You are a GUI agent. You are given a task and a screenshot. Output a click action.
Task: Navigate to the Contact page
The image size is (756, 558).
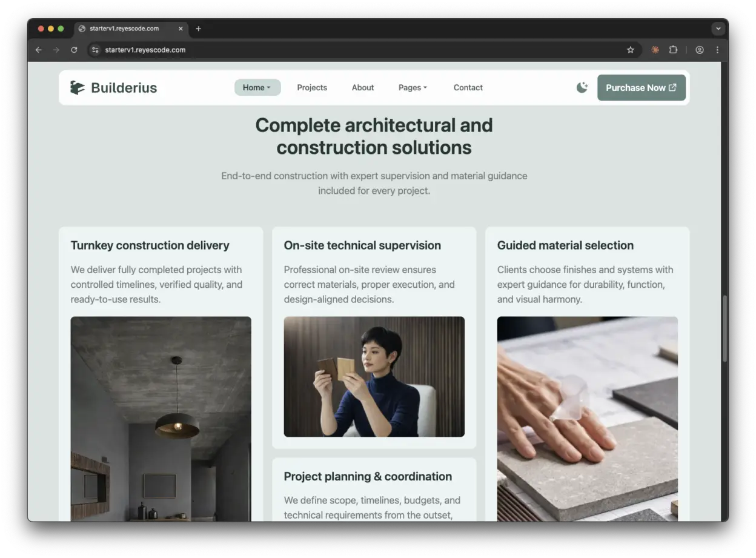[468, 88]
